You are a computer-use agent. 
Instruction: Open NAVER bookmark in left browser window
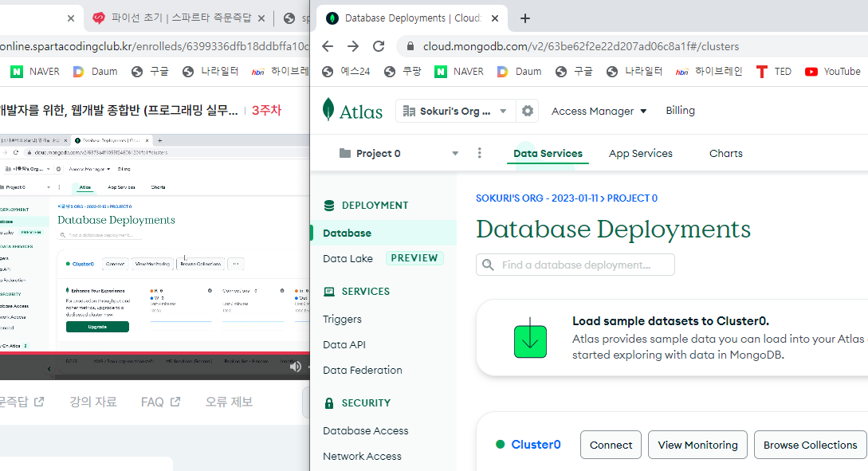[x=35, y=72]
